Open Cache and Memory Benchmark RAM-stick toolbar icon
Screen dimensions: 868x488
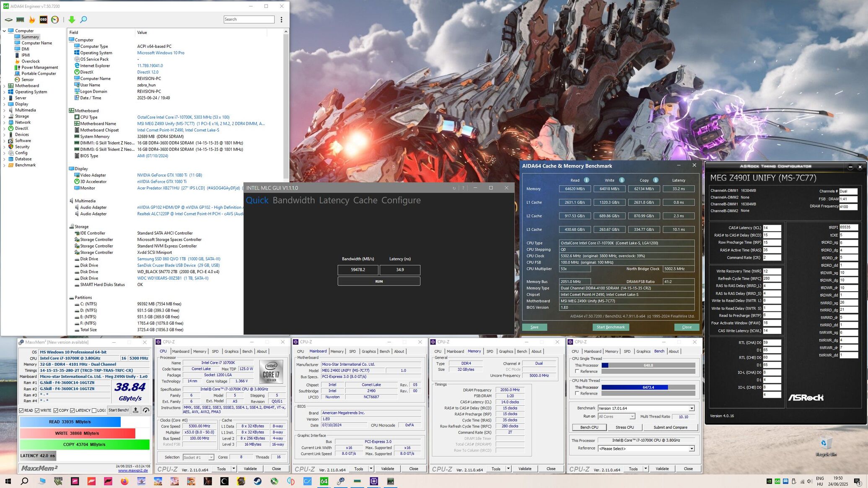pos(20,20)
